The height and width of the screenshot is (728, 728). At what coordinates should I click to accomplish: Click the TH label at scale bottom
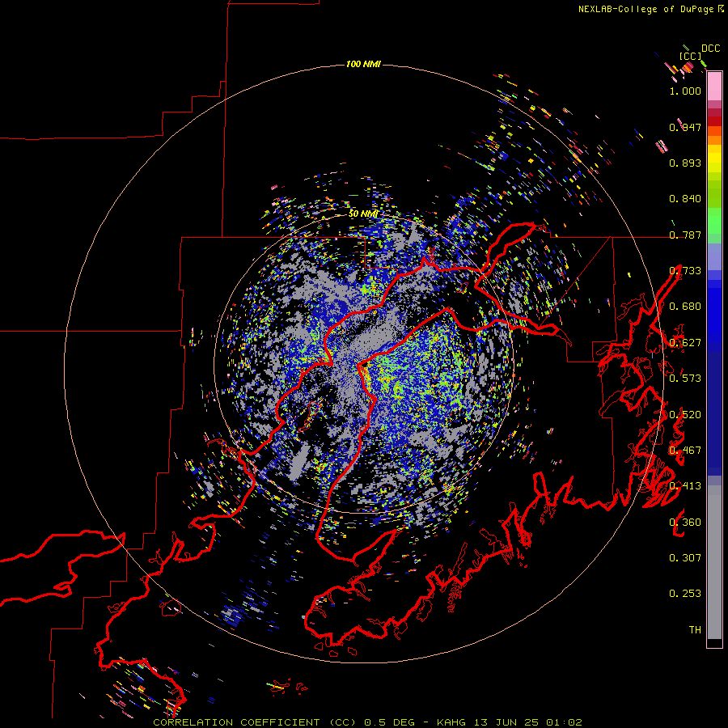coord(695,630)
